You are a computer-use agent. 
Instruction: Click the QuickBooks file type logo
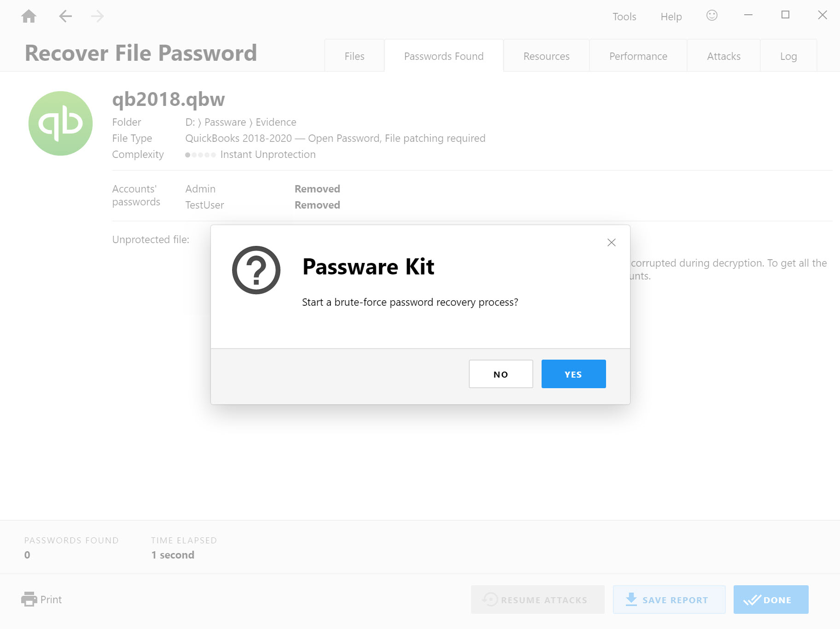click(x=60, y=123)
